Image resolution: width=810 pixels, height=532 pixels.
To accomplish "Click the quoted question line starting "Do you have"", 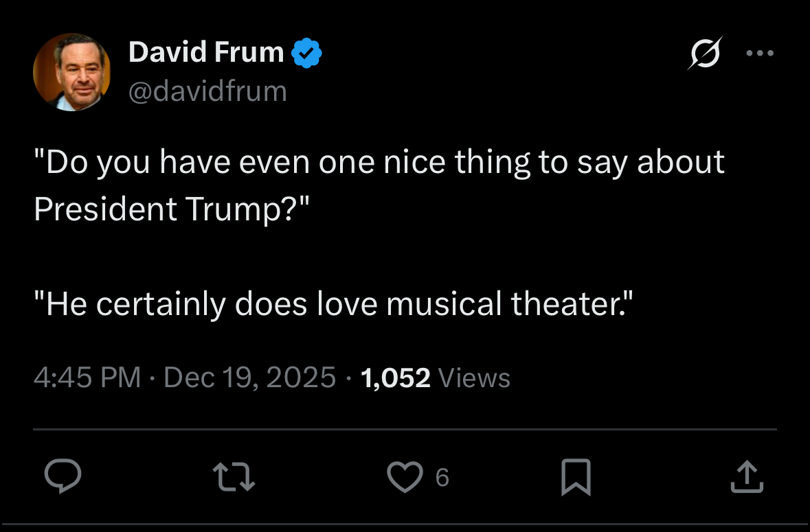I will [379, 163].
